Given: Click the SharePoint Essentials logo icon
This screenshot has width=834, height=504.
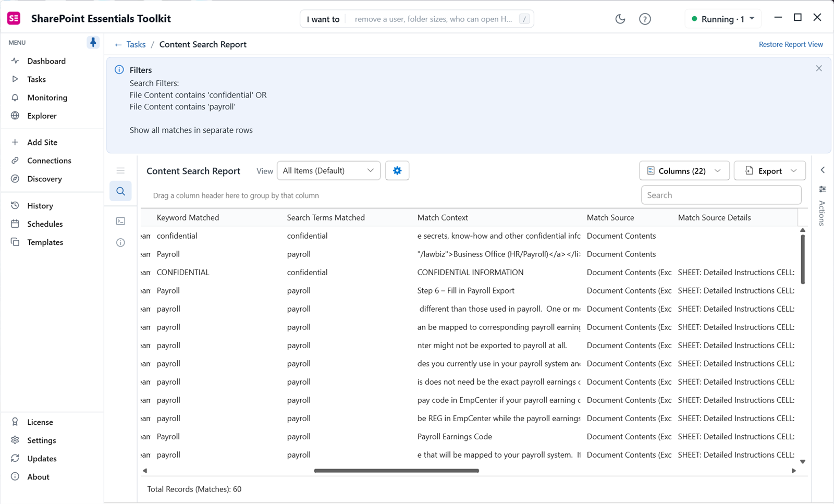Looking at the screenshot, I should [x=14, y=18].
